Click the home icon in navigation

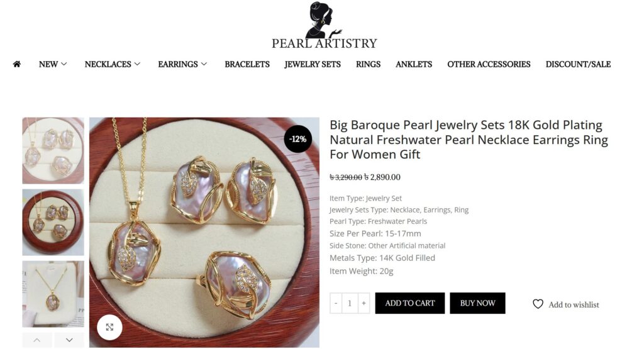17,64
